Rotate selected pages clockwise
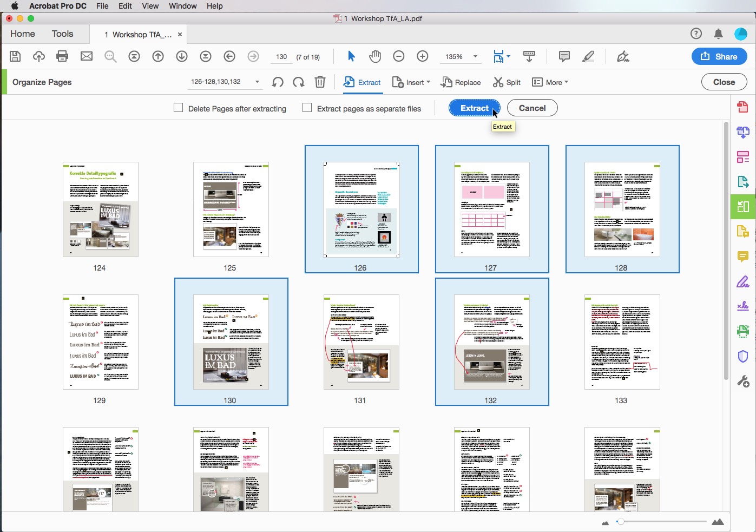 (298, 82)
